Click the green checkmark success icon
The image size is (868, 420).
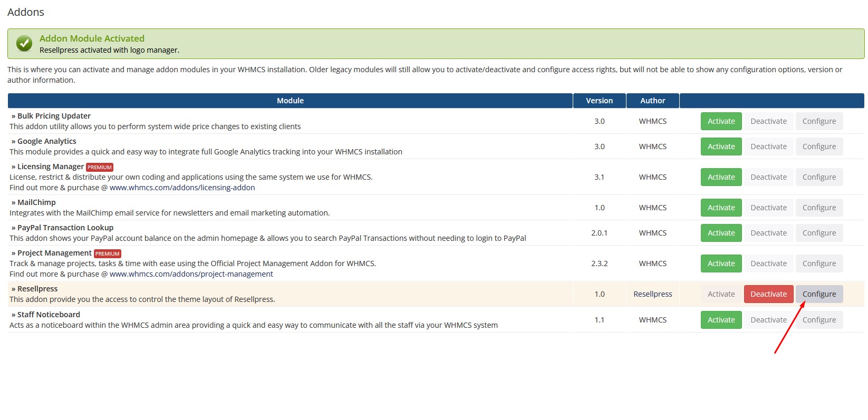[24, 44]
